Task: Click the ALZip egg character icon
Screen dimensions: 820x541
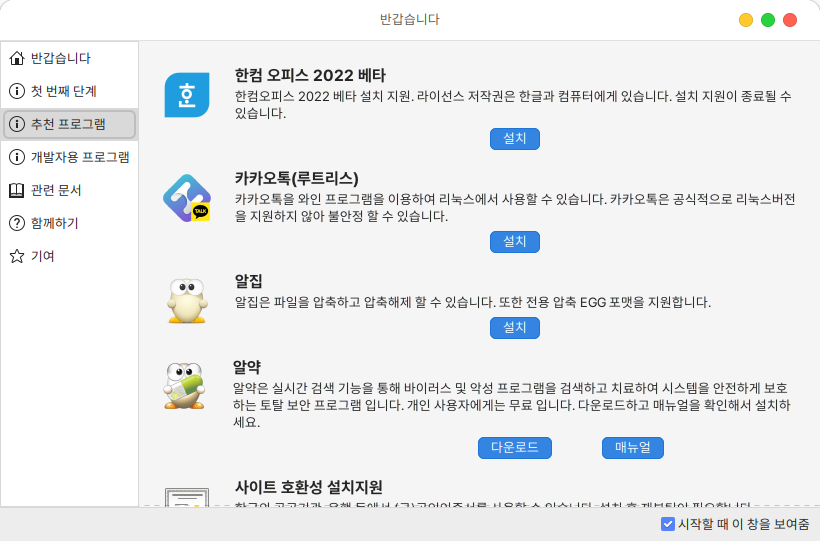Action: pos(186,300)
